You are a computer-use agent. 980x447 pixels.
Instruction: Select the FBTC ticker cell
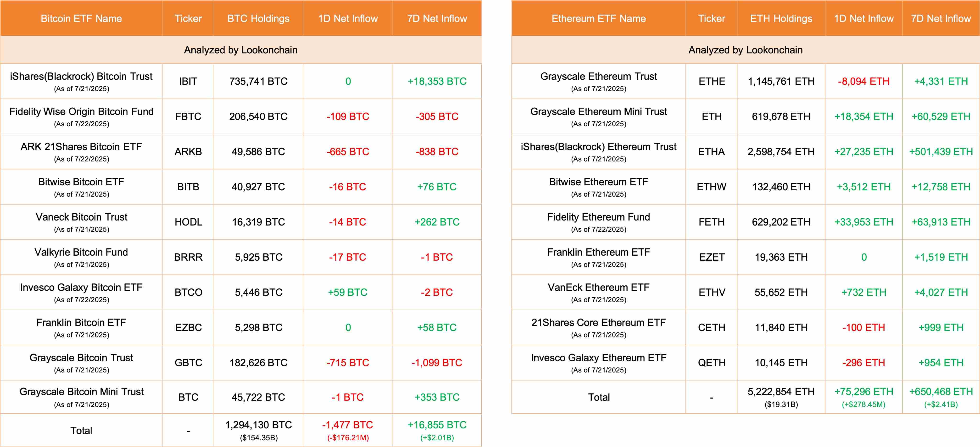pos(188,116)
